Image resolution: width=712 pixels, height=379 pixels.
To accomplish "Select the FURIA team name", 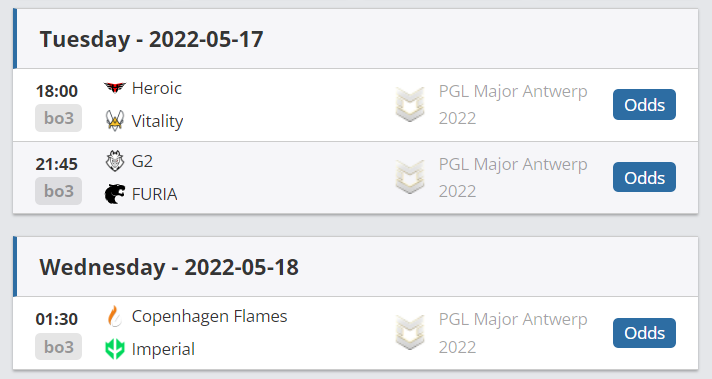I will [x=154, y=194].
